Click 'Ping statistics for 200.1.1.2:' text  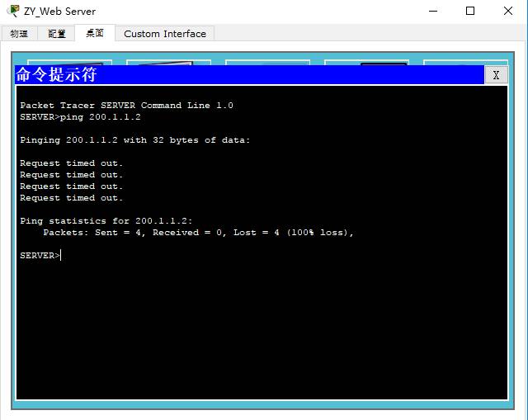[106, 221]
